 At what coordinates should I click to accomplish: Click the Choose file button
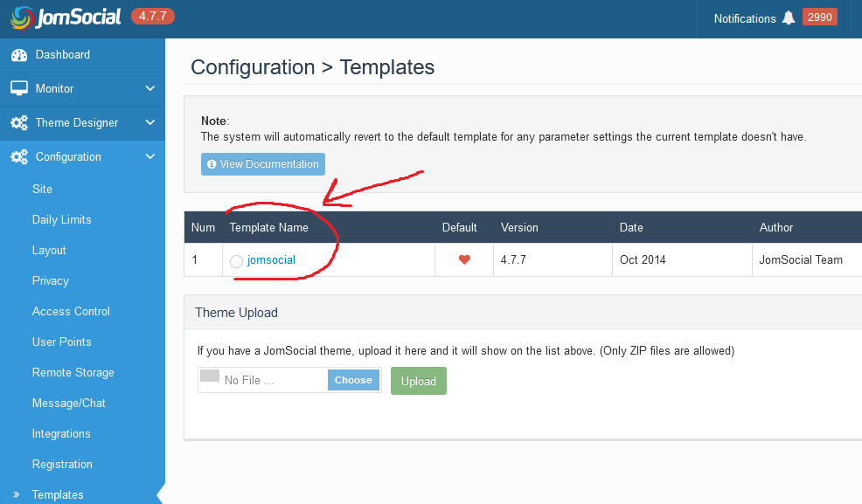tap(353, 380)
